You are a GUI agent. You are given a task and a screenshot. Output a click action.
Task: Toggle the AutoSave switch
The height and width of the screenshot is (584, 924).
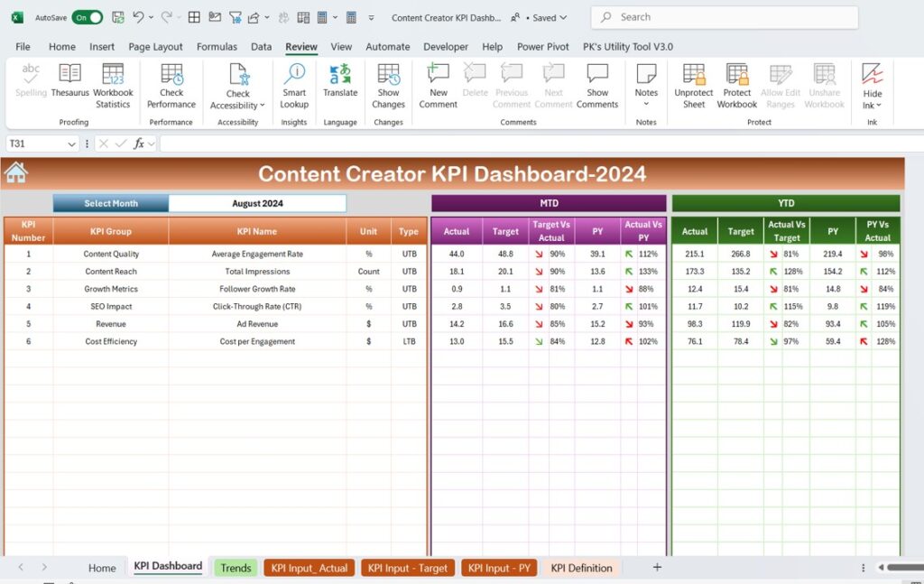pos(88,17)
